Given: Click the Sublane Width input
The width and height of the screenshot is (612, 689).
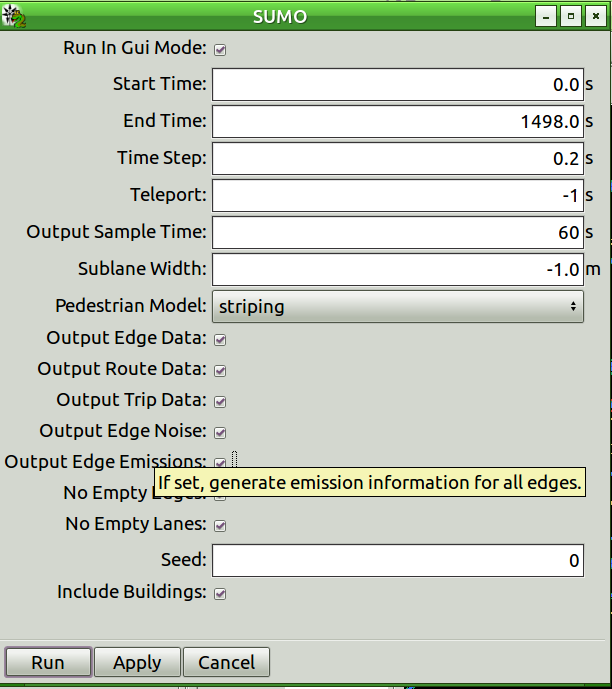Looking at the screenshot, I should (x=397, y=270).
